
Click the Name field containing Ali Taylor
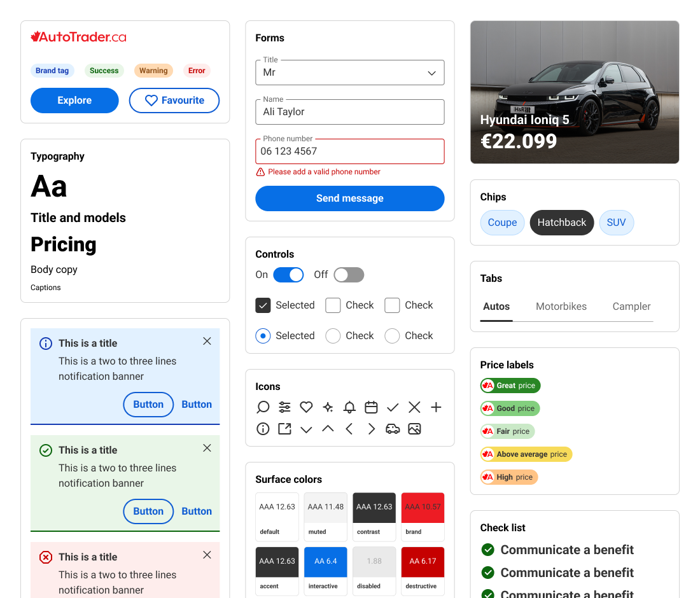click(x=350, y=111)
